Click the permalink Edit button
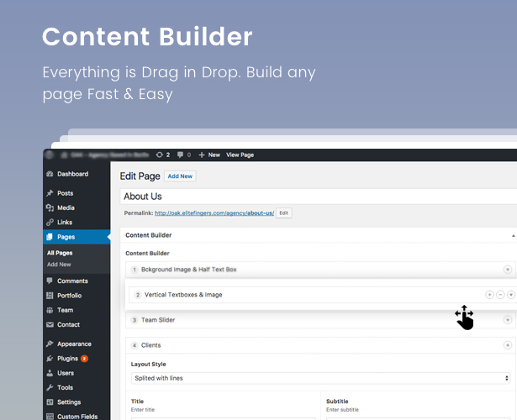 tap(283, 213)
